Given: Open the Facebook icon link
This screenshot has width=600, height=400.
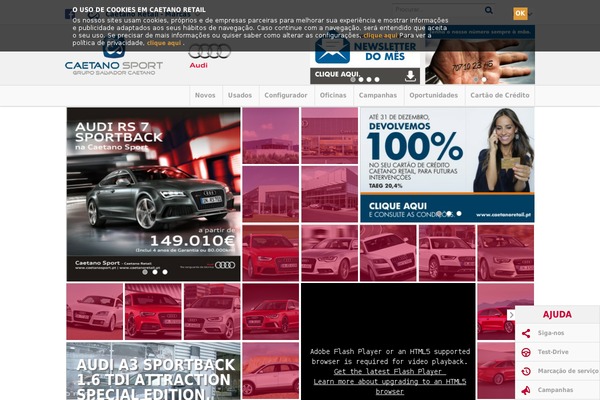Looking at the screenshot, I should pos(70,14).
